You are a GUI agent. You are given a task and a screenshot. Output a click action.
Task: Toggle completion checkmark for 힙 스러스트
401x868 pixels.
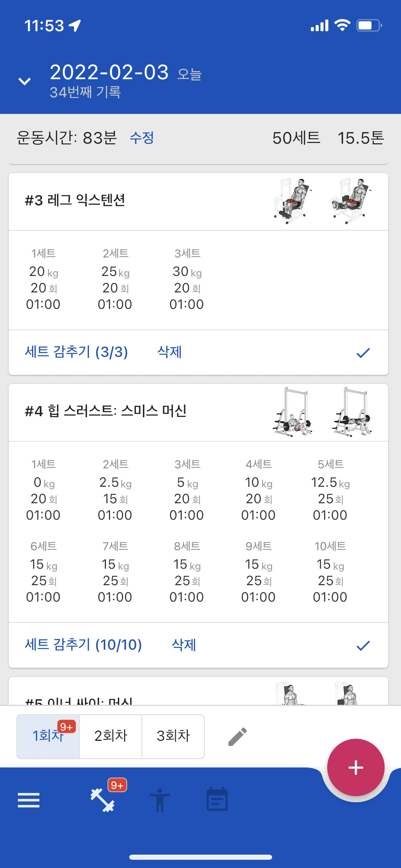[x=363, y=646]
